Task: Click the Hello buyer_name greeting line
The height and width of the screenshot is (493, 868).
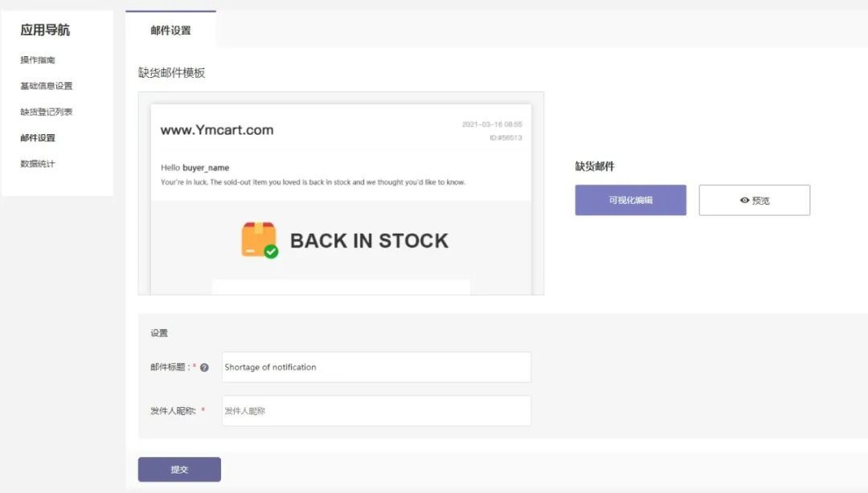Action: (195, 168)
